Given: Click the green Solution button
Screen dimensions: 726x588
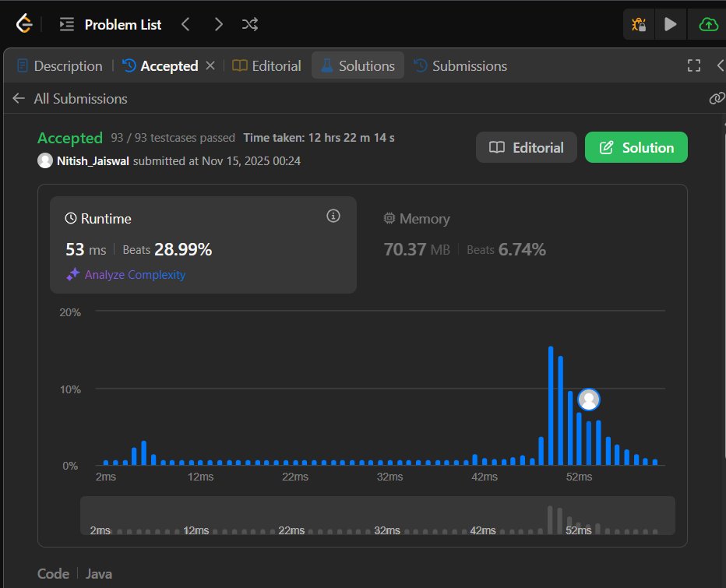Looking at the screenshot, I should tap(636, 147).
